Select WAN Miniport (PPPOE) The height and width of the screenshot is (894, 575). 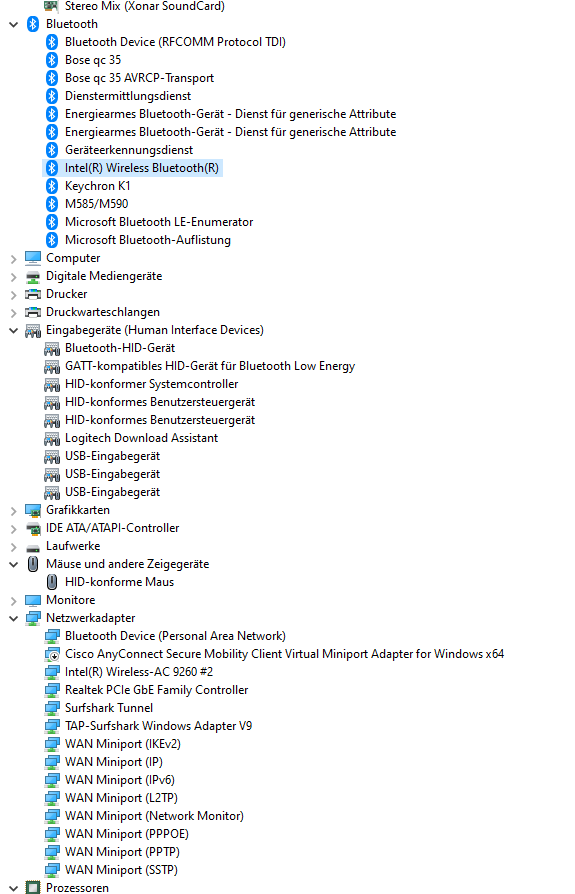point(127,834)
